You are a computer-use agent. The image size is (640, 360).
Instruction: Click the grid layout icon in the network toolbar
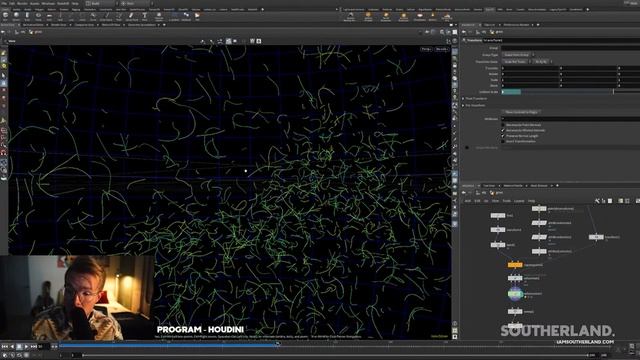[627, 201]
